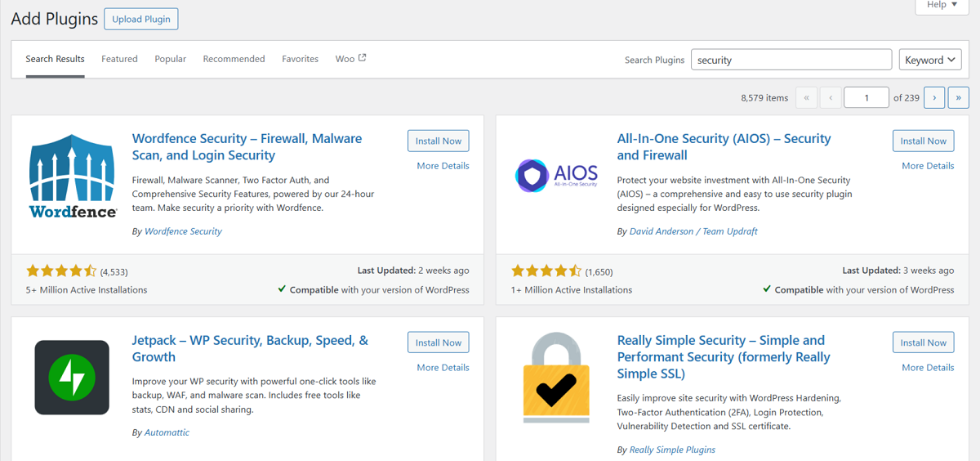Click the Upload Plugin button
Image resolution: width=980 pixels, height=461 pixels.
click(x=141, y=19)
